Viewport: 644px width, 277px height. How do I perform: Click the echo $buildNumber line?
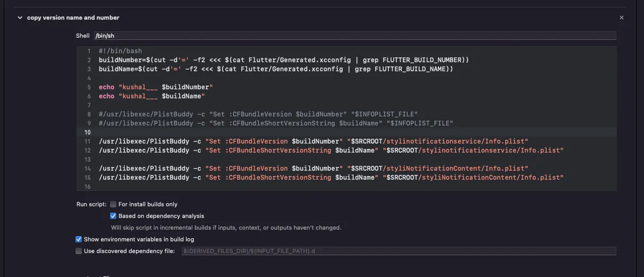pos(156,87)
